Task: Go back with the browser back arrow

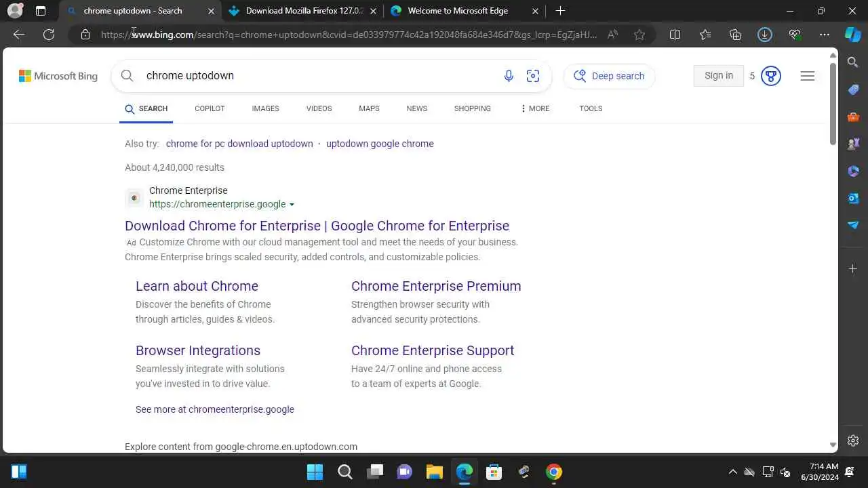Action: click(x=19, y=35)
